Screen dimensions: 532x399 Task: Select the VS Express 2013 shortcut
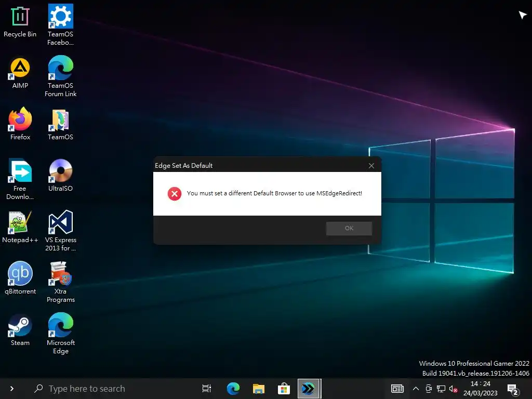click(x=60, y=231)
